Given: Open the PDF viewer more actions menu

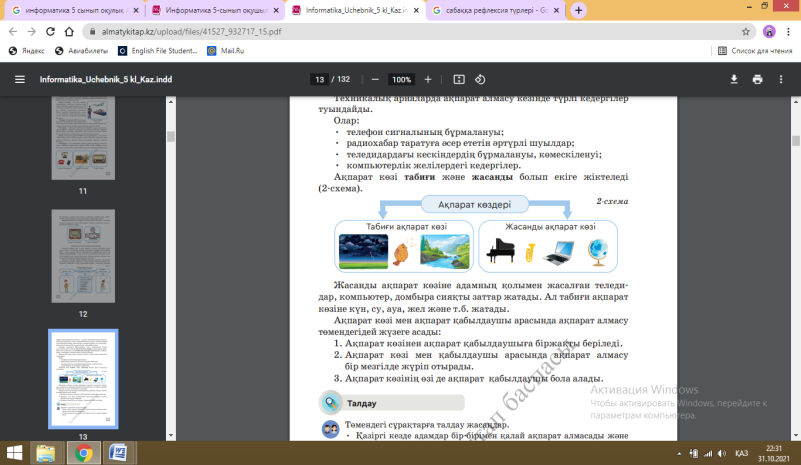Looking at the screenshot, I should 781,79.
